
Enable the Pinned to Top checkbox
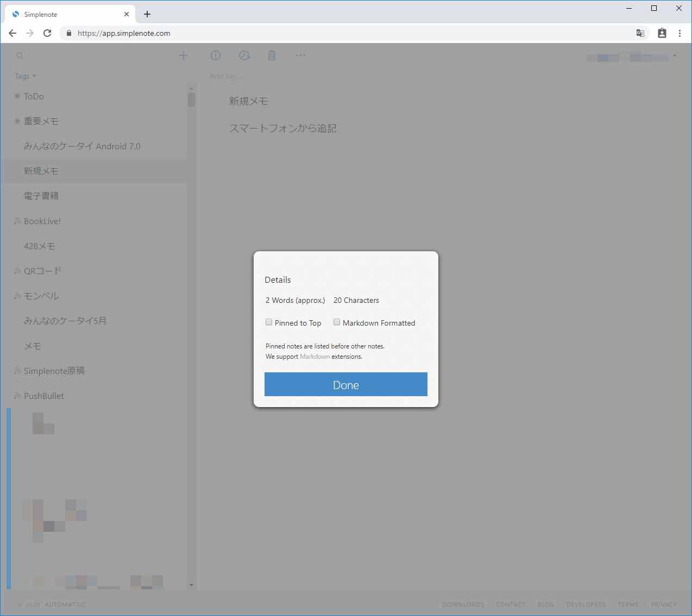pyautogui.click(x=269, y=322)
